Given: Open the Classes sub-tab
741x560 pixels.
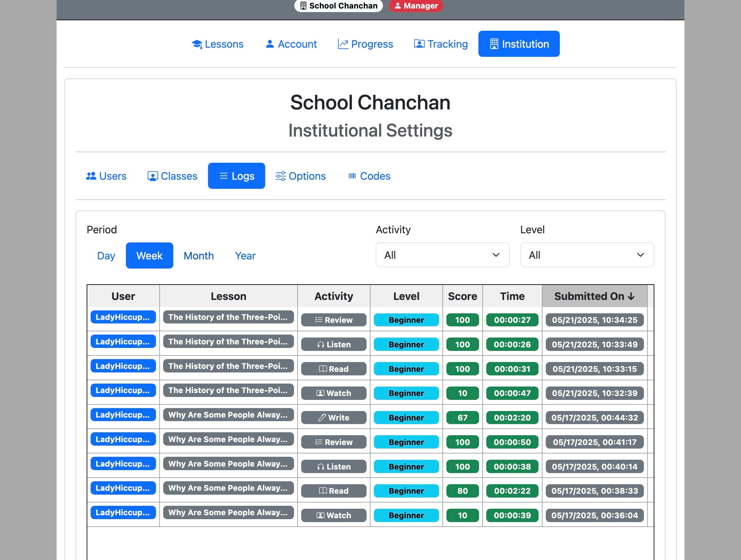Looking at the screenshot, I should click(172, 176).
